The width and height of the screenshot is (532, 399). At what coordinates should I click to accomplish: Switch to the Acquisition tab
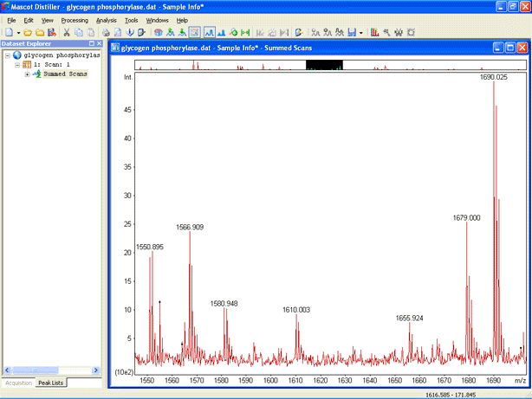pyautogui.click(x=18, y=383)
